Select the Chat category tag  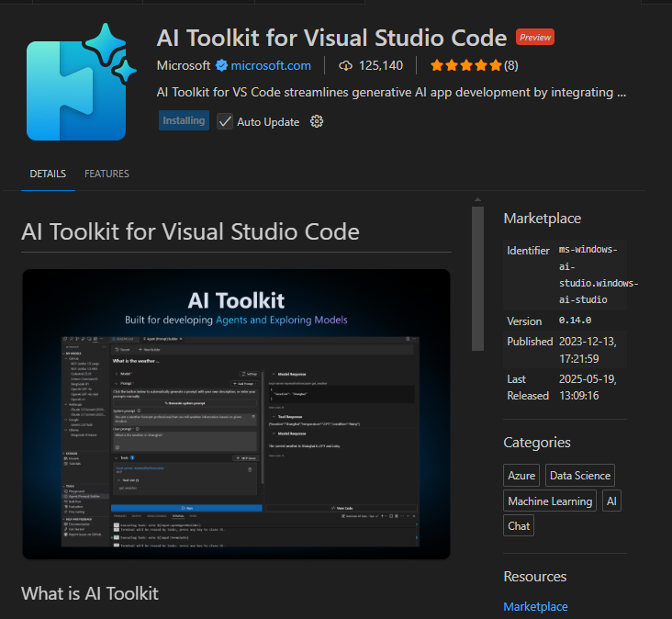click(519, 525)
